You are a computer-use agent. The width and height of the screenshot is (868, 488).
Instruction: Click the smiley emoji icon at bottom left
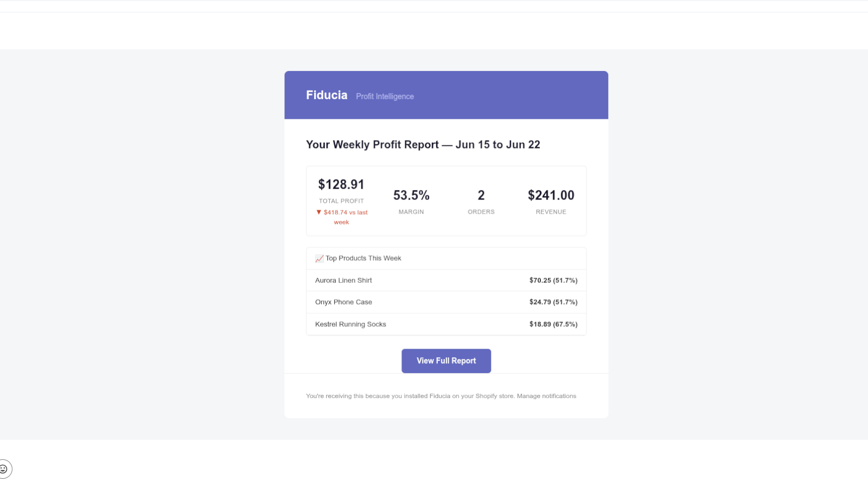coord(4,469)
